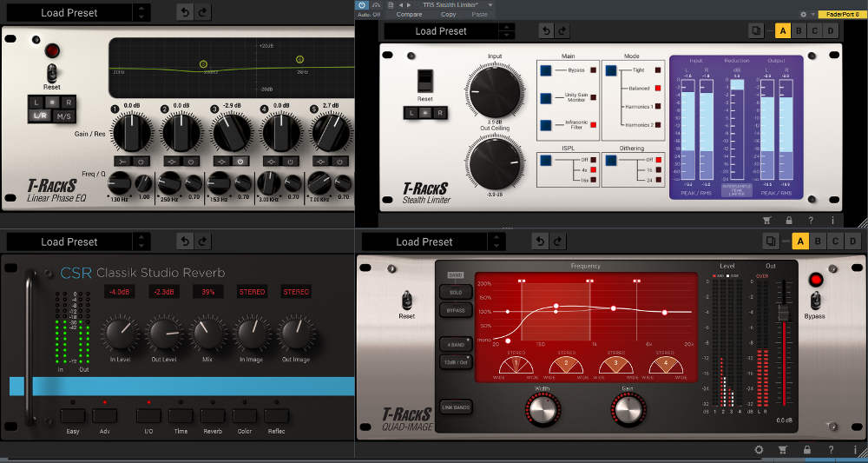Open 4 BAND selector on Quad-Image

point(456,344)
